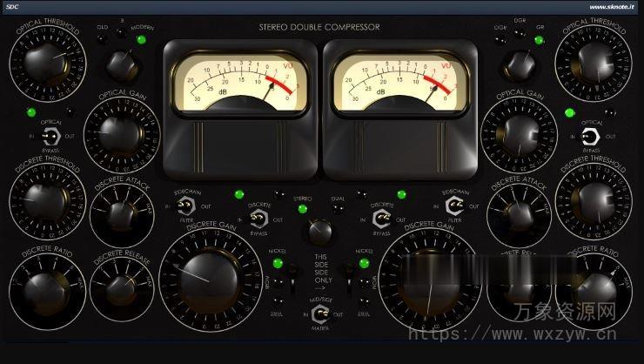Click dark LED above right DISCRETE bypass

(x=360, y=194)
